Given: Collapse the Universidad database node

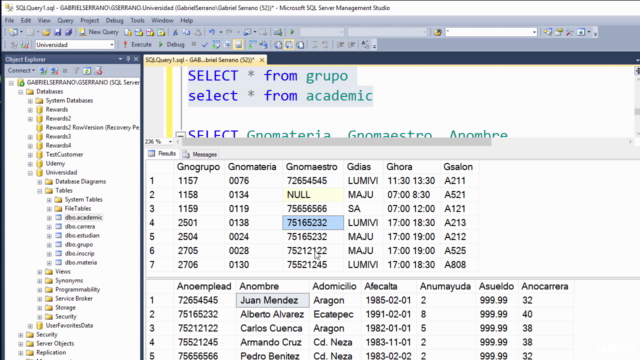Looking at the screenshot, I should point(30,173).
